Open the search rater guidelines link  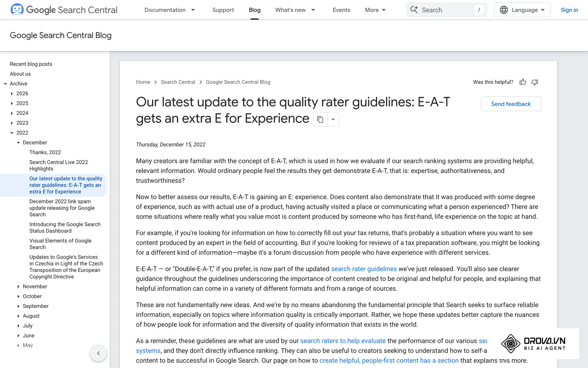364,269
